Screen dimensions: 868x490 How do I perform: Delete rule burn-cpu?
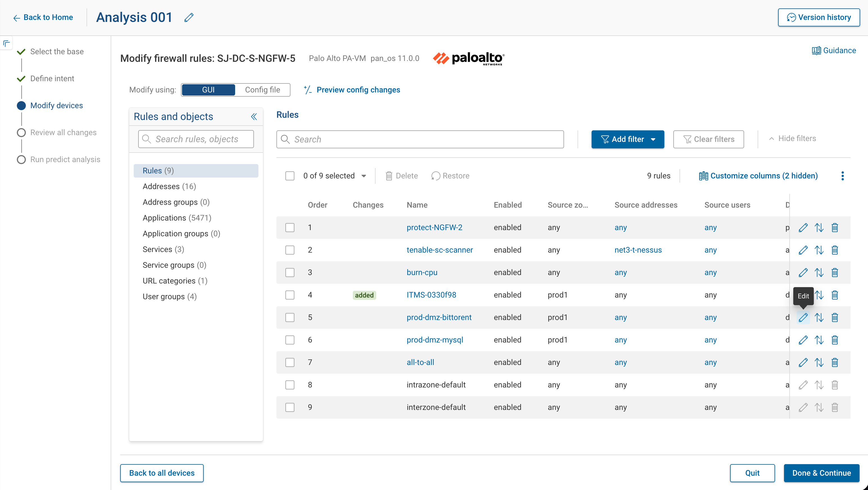[x=835, y=272]
